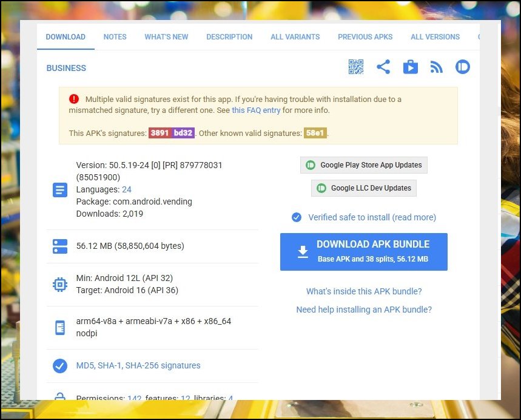The height and width of the screenshot is (420, 521).
Task: Select signature badge bd32
Action: pyautogui.click(x=183, y=133)
